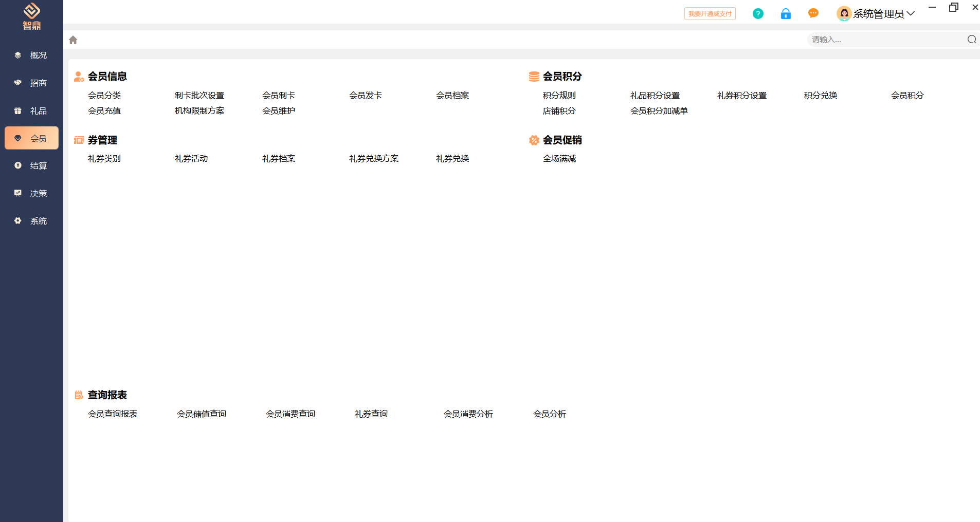Open the 概况 sidebar menu

click(32, 55)
